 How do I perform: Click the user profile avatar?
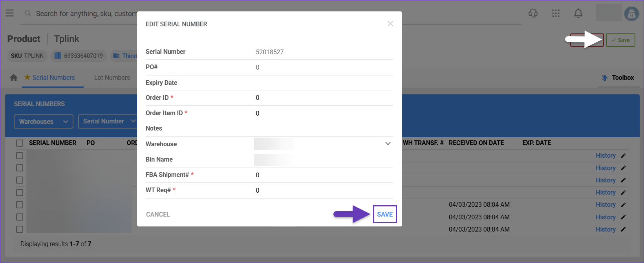(631, 14)
